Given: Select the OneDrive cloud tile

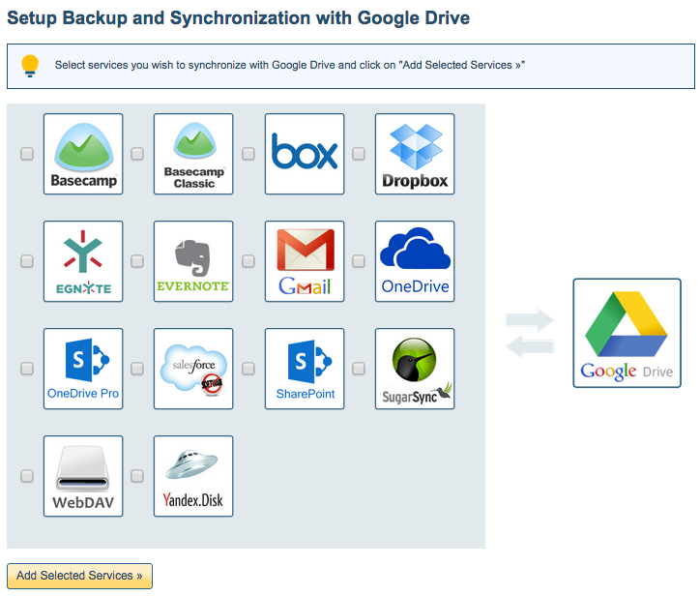Looking at the screenshot, I should 415,261.
